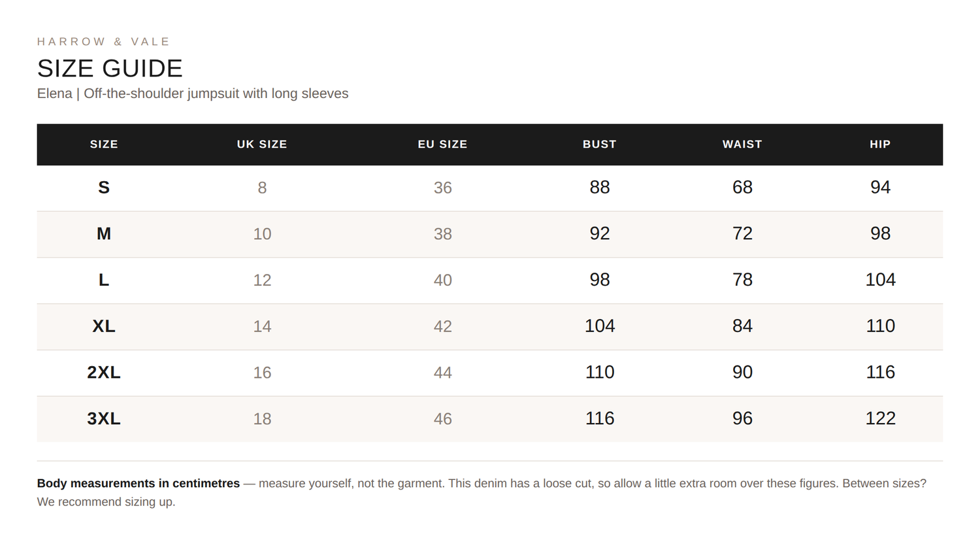Click the BUST column header

(600, 144)
